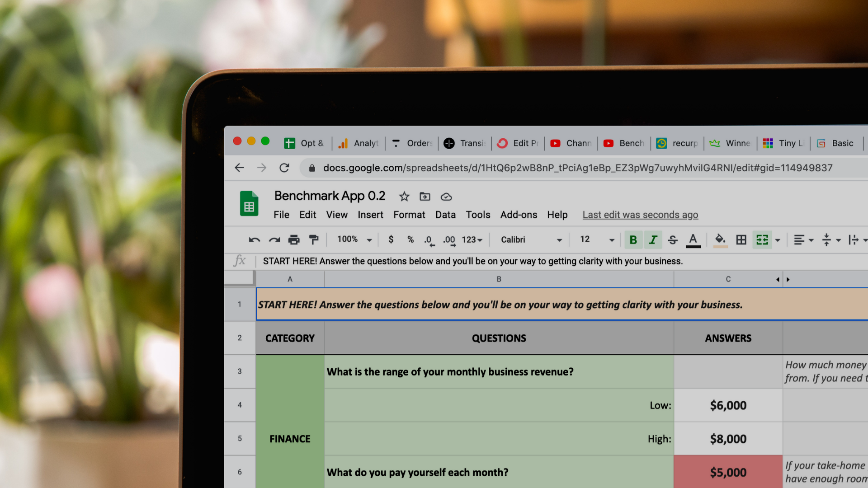
Task: Click the fill color bucket icon
Action: (x=720, y=239)
